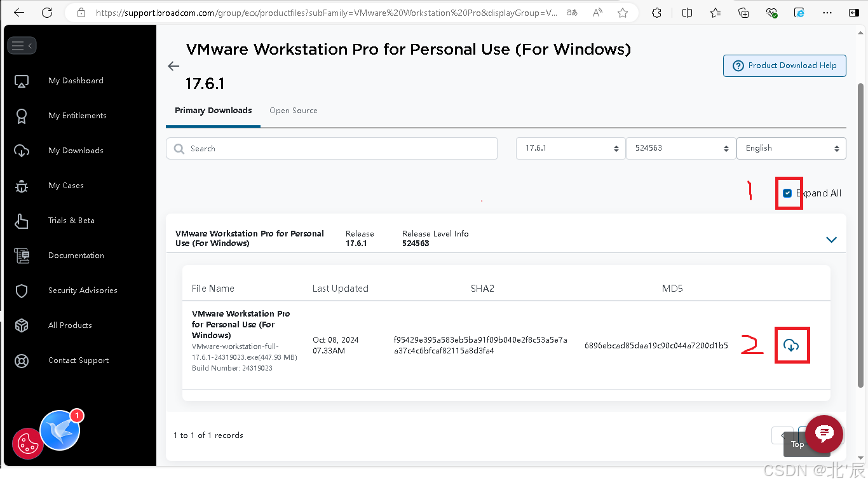The width and height of the screenshot is (868, 485).
Task: Click the Build Number: 24319023 text
Action: pos(232,368)
